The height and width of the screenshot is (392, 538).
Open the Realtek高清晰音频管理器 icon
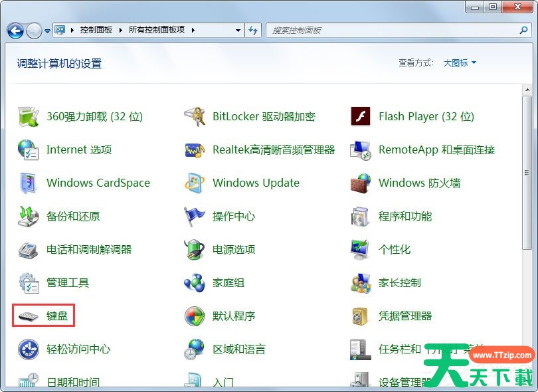tap(194, 149)
